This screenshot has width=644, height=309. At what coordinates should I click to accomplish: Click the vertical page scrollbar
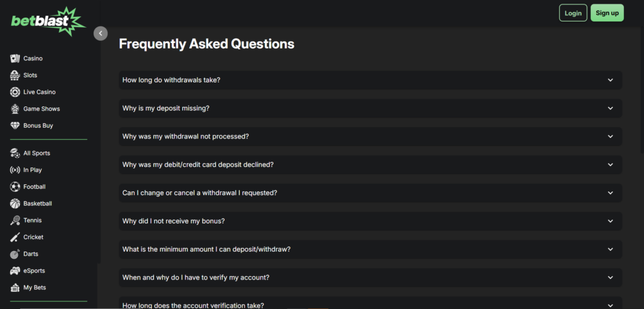tap(641, 88)
